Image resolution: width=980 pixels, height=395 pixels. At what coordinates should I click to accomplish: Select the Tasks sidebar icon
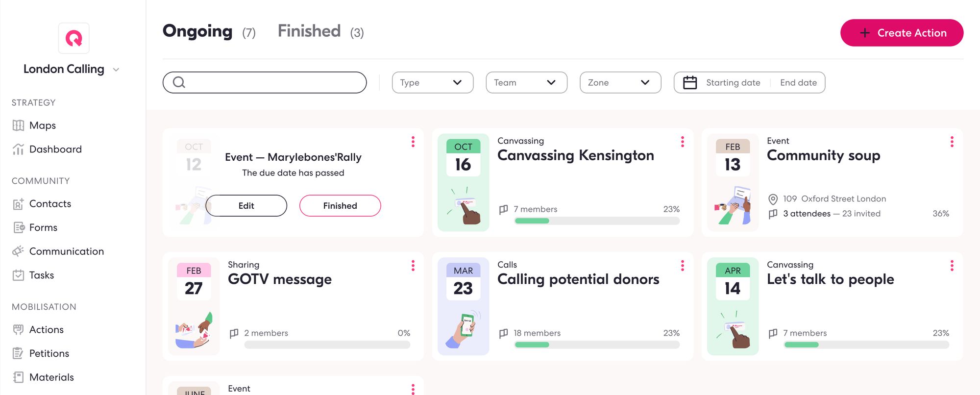coord(18,275)
